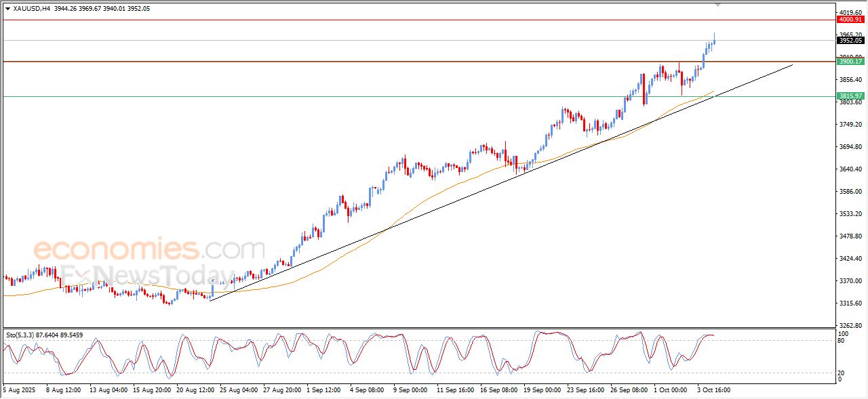Click the green 3815.97 price tag
The image size is (868, 399).
pos(850,96)
